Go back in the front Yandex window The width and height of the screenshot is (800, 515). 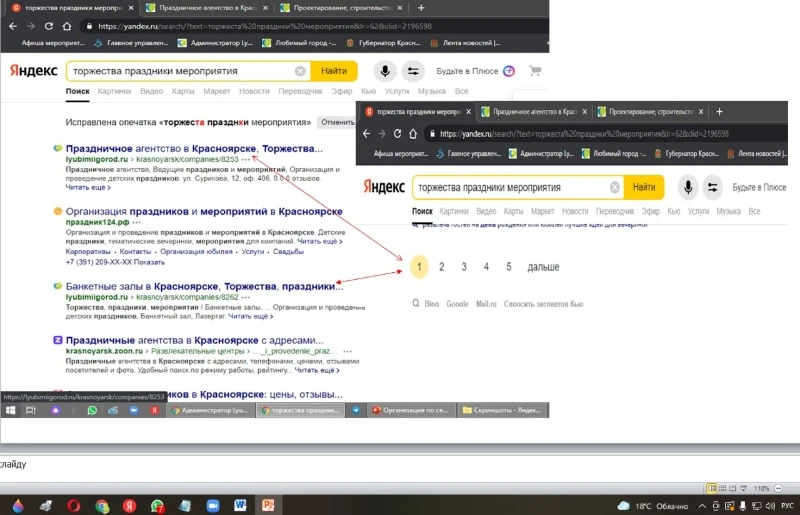[366, 134]
